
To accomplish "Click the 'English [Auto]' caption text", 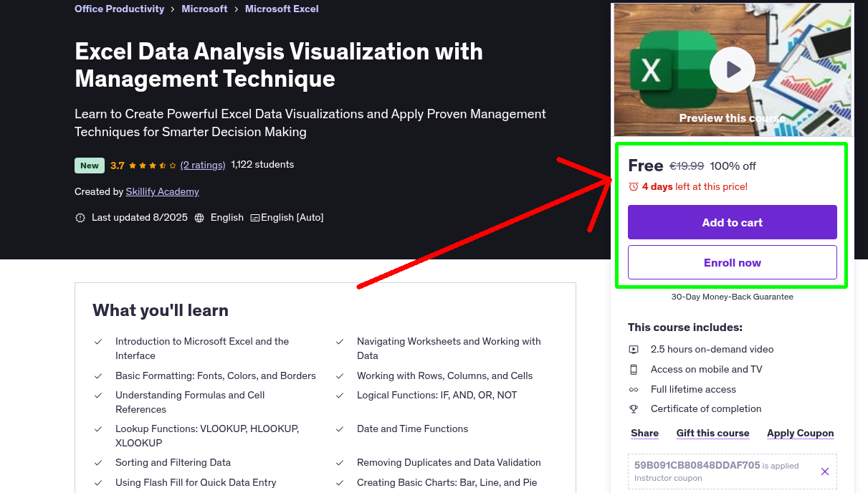I will point(292,218).
